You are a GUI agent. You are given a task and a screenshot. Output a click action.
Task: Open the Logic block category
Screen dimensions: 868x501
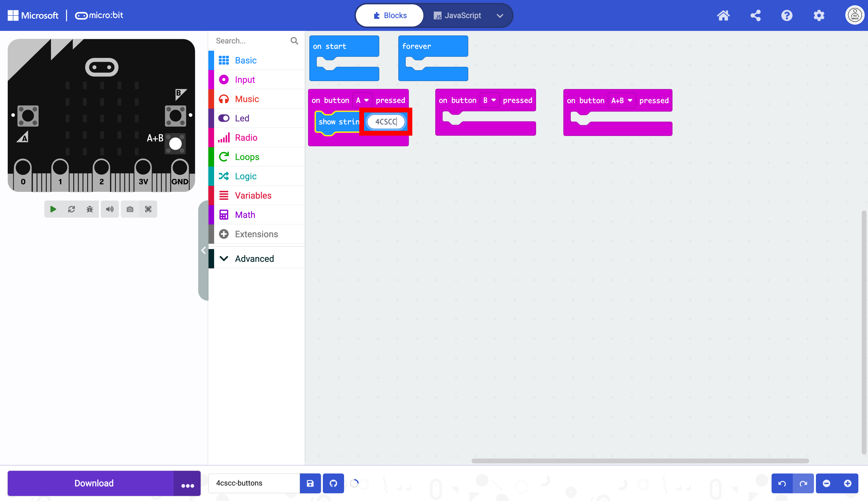[x=257, y=176]
